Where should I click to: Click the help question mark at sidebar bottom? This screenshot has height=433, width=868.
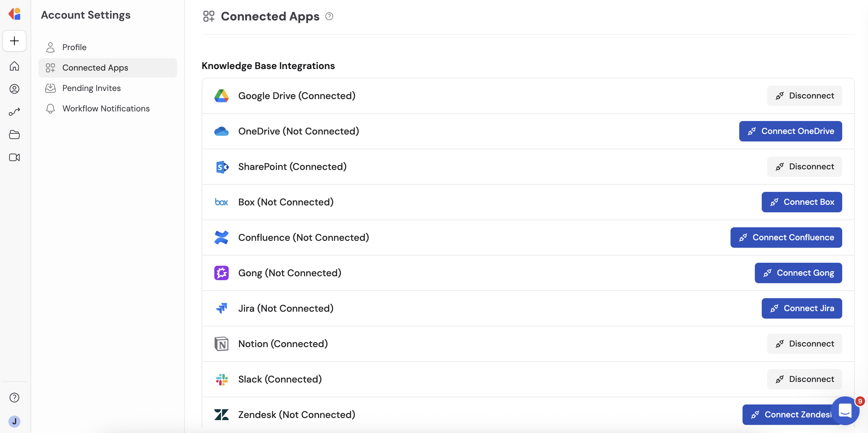click(14, 398)
